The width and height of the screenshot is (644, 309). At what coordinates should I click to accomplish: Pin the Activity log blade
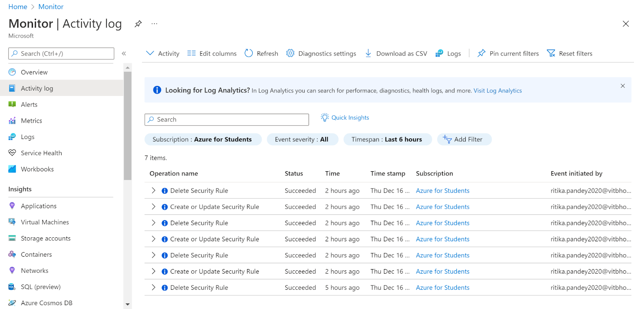point(138,24)
